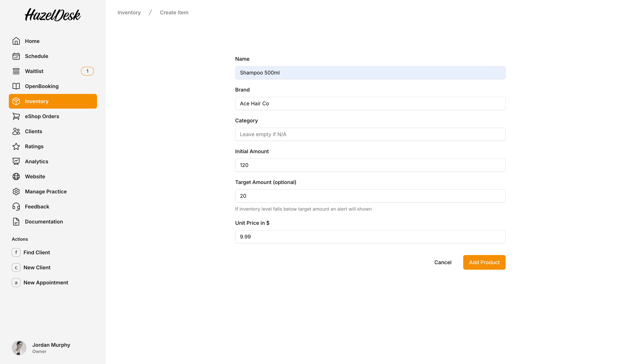Click the Waitlist list icon
Image resolution: width=635 pixels, height=364 pixels.
click(16, 71)
